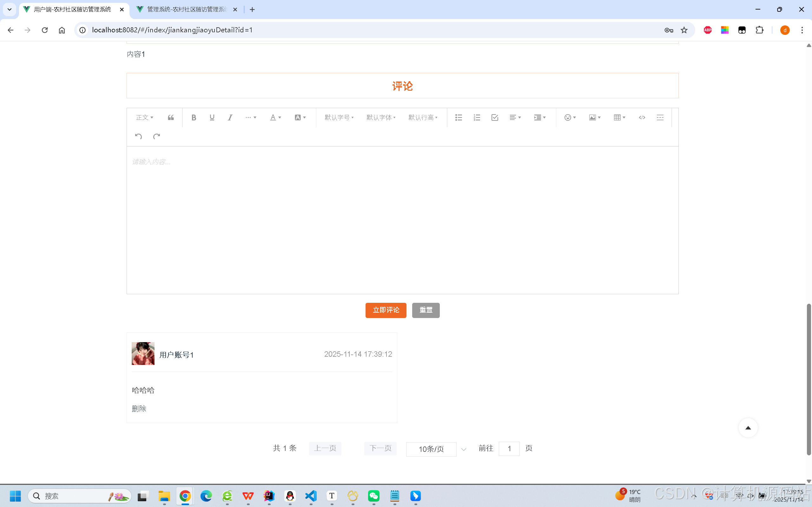Reload the current page
812x507 pixels.
point(45,30)
